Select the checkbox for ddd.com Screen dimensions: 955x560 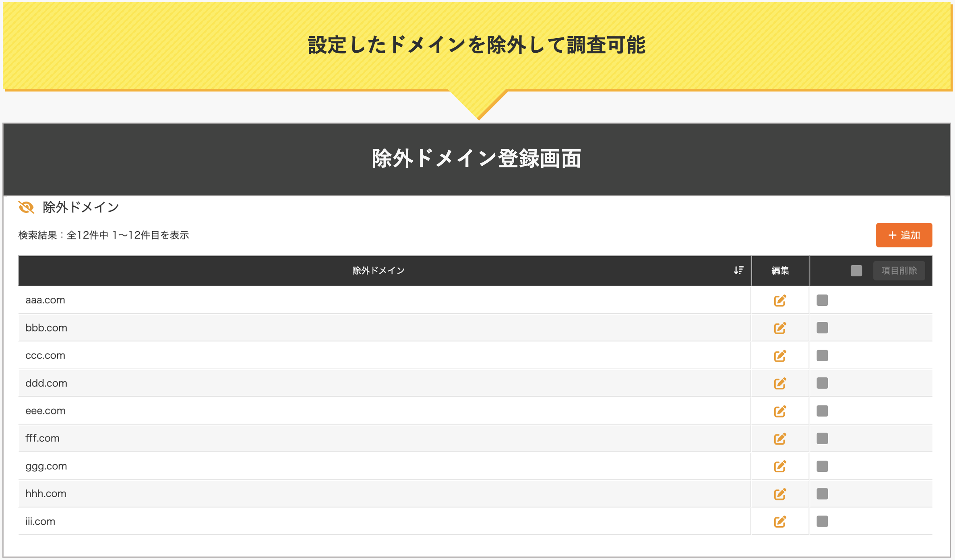[822, 383]
